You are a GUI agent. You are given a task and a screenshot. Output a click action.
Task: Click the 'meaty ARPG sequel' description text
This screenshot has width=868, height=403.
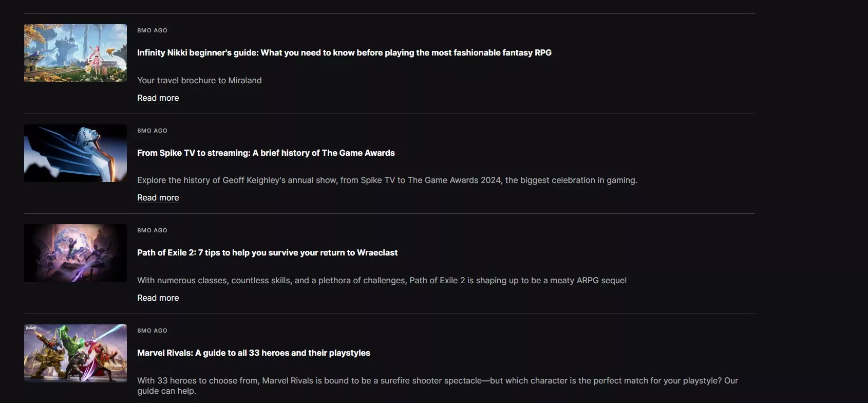(382, 280)
